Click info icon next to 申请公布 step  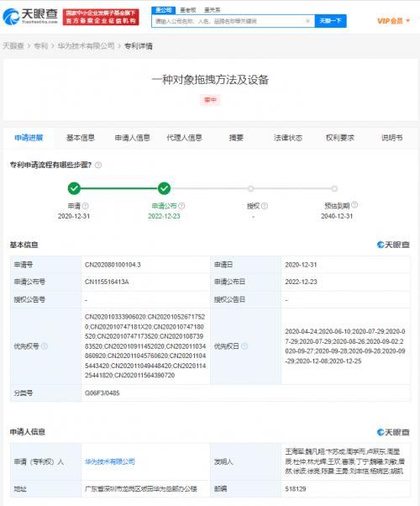pyautogui.click(x=181, y=206)
